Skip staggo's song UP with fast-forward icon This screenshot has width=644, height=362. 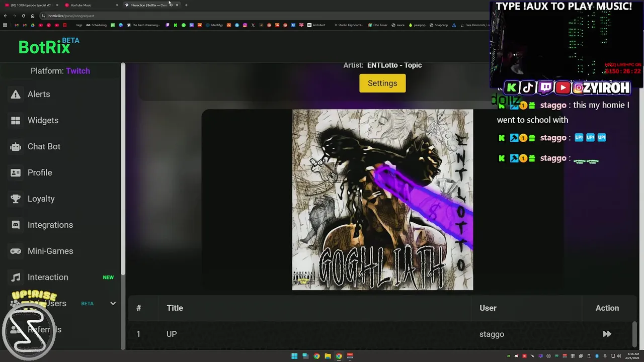pyautogui.click(x=607, y=334)
